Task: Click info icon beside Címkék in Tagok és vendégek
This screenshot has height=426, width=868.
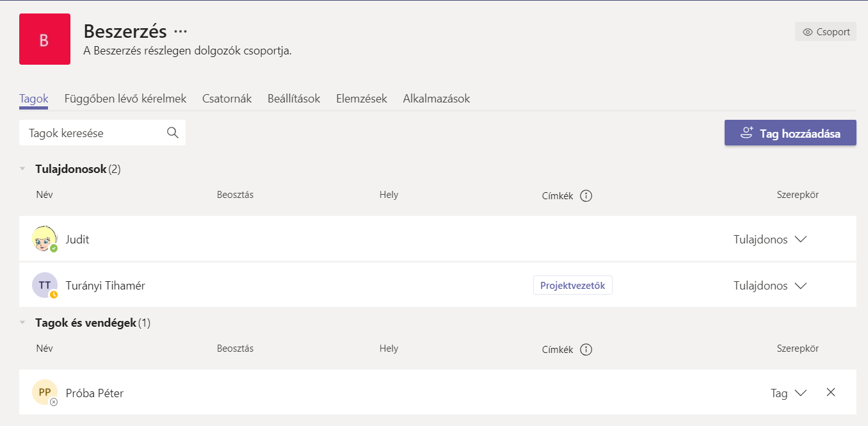Action: (x=586, y=350)
